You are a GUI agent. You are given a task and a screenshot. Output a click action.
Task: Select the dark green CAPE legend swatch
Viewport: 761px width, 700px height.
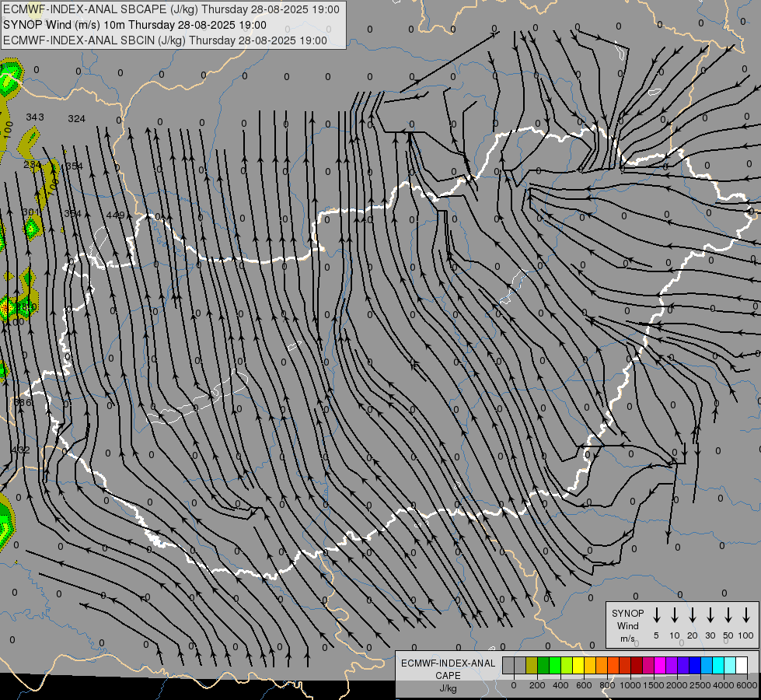(x=543, y=666)
